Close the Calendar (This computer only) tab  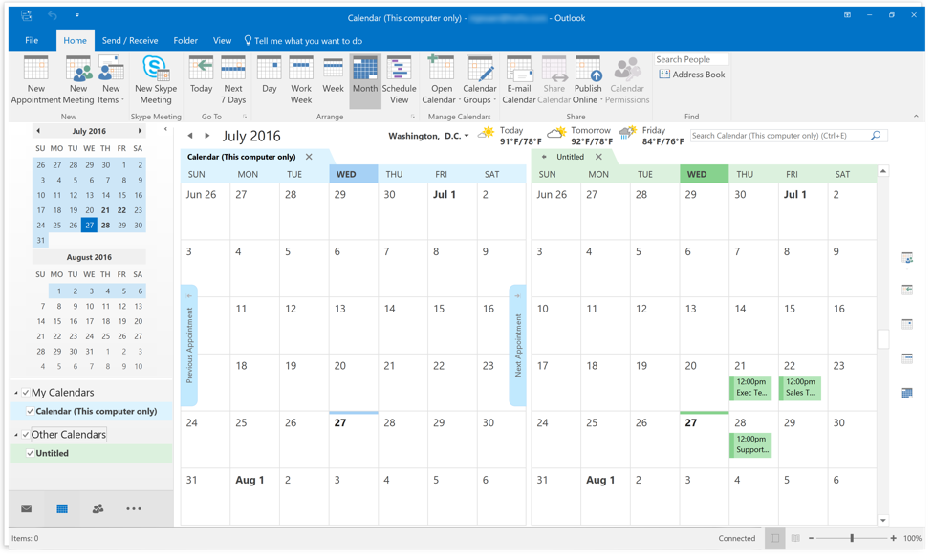coord(309,157)
